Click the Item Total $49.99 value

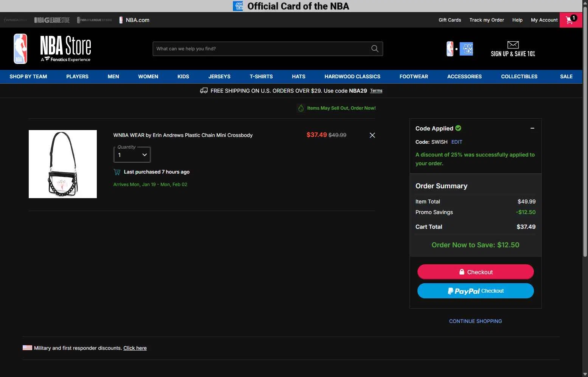526,202
